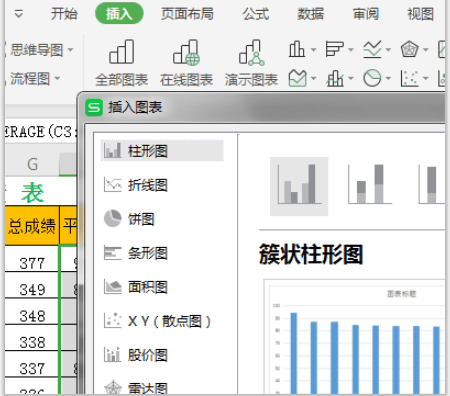Open 在线图表 online charts
Image resolution: width=450 pixels, height=396 pixels.
click(x=186, y=63)
